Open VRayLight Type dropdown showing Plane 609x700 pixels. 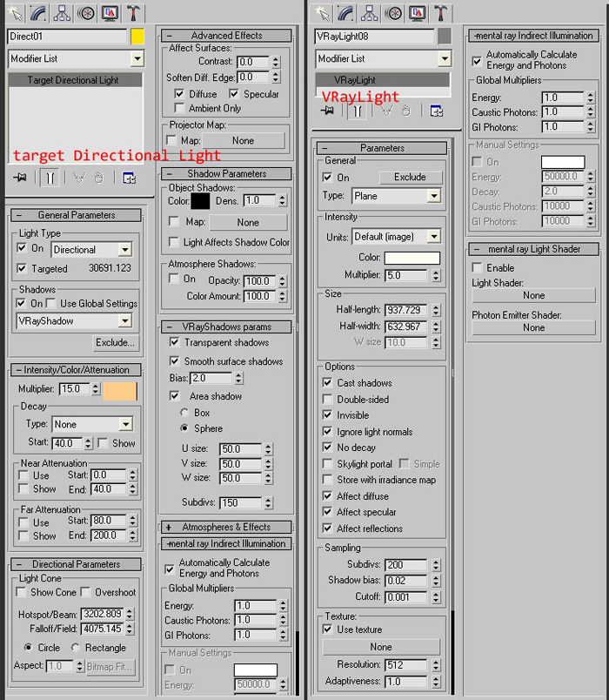pyautogui.click(x=433, y=196)
